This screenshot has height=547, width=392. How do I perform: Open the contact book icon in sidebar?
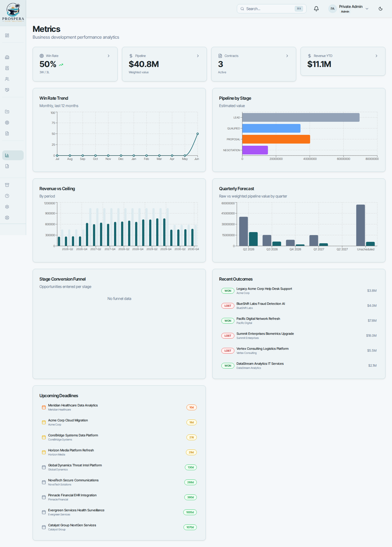pyautogui.click(x=7, y=68)
